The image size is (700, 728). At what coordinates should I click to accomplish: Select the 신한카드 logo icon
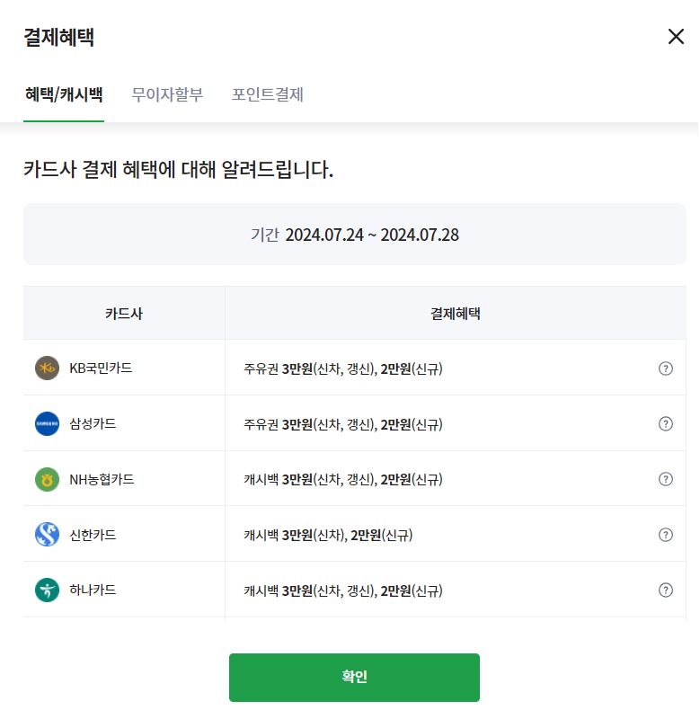[x=47, y=534]
